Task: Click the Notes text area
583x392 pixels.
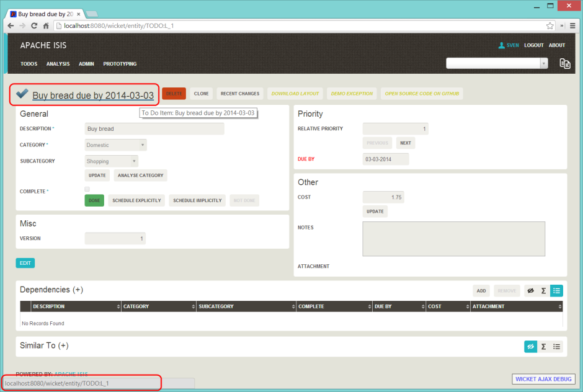Action: click(453, 239)
